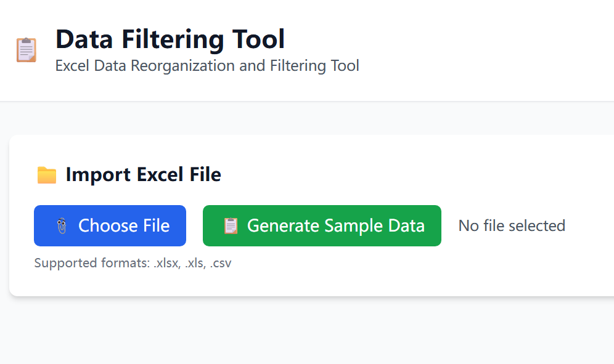The image size is (614, 364).
Task: Click the gray page background below the card
Action: click(x=308, y=333)
